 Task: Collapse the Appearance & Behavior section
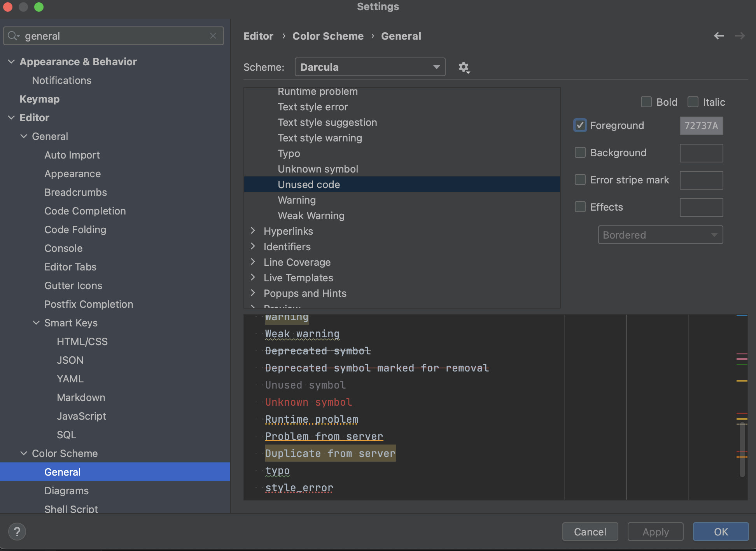(11, 61)
